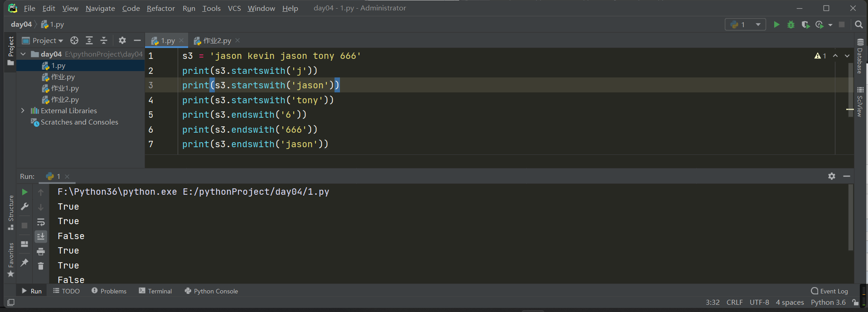Collapse all in Project panel toolbar
This screenshot has width=868, height=312.
pos(104,41)
